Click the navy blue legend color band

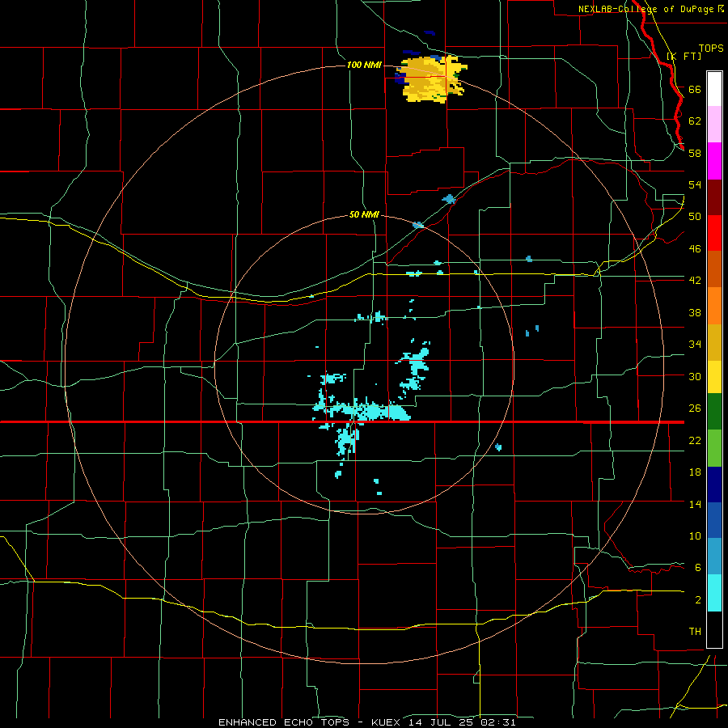(x=714, y=485)
